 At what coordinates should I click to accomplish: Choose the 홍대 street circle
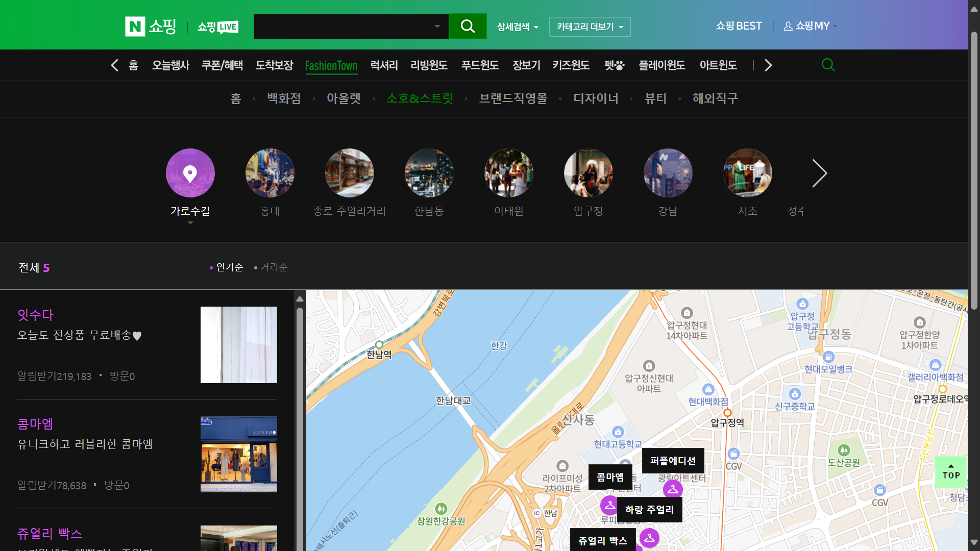pyautogui.click(x=269, y=173)
